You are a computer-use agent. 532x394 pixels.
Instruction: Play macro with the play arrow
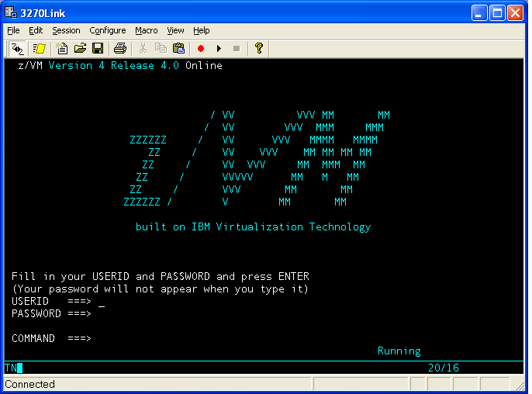(219, 49)
